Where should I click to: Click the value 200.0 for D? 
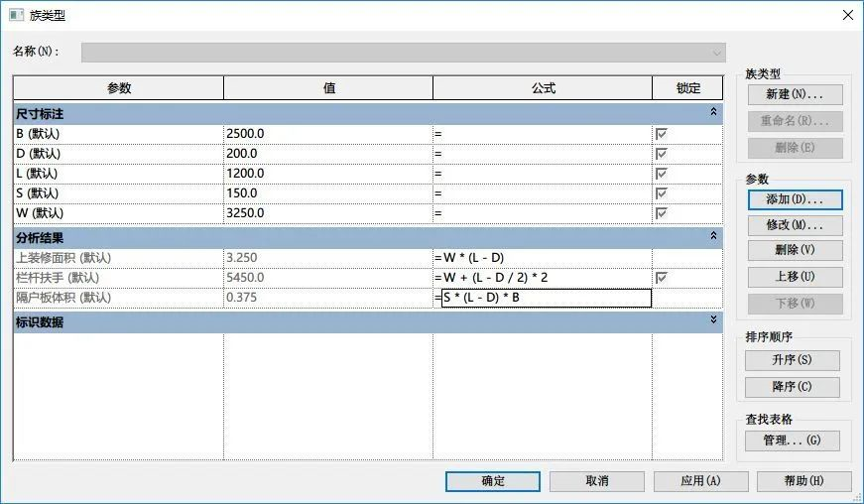click(328, 154)
